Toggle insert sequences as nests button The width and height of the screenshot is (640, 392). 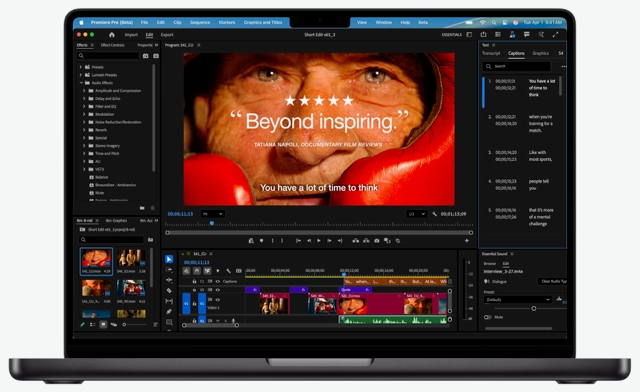[187, 271]
